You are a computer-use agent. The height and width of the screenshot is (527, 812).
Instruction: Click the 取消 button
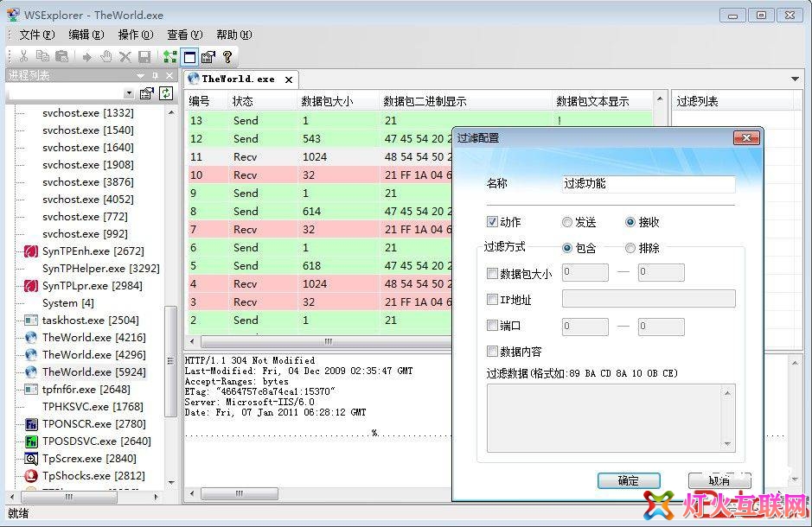click(x=719, y=480)
